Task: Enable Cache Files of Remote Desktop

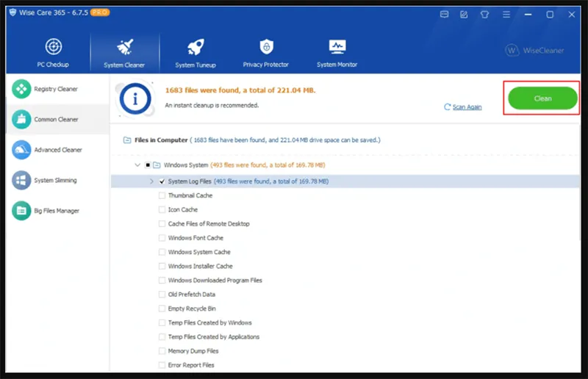Action: tap(162, 224)
